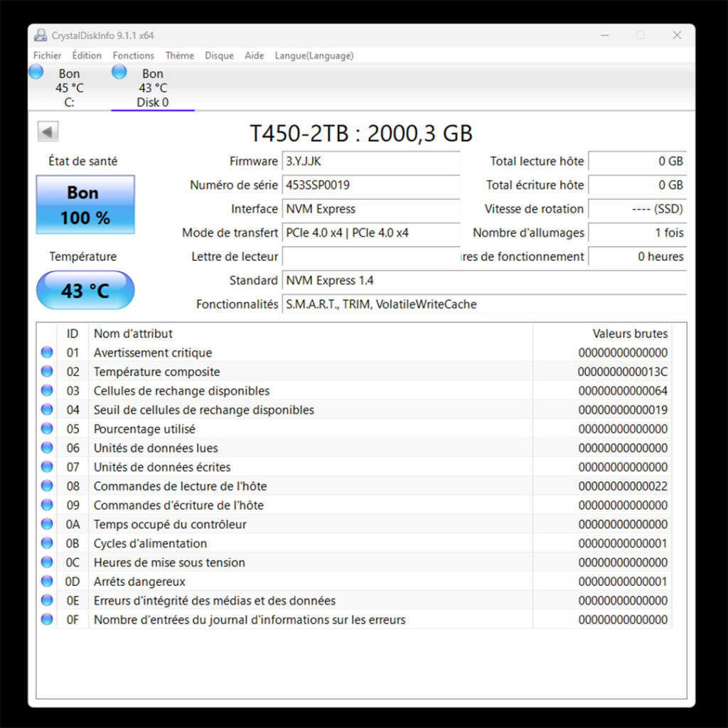Minimize the CrystalDiskInfo window
The image size is (728, 728).
[x=604, y=36]
